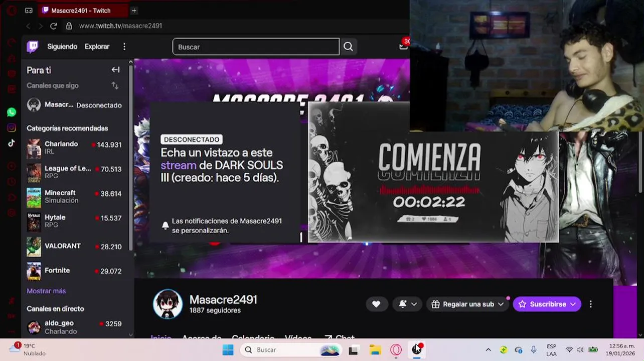Open WhatsApp in Opera sidebar
The image size is (644, 361).
click(12, 112)
